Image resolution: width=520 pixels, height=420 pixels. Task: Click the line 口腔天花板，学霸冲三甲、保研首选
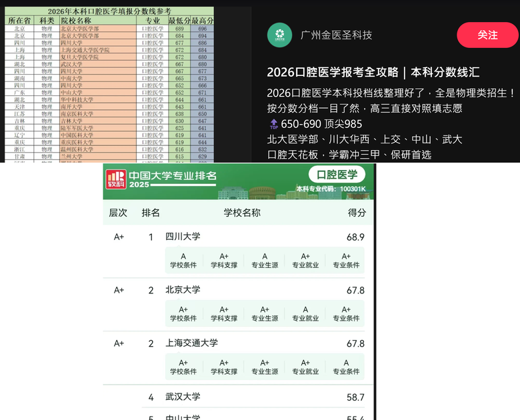tap(349, 155)
